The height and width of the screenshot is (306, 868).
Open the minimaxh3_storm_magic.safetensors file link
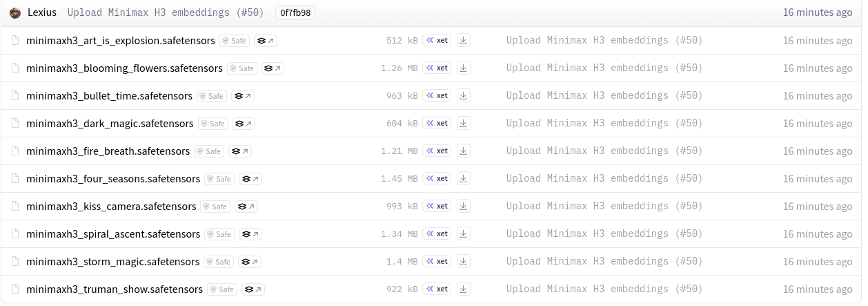pyautogui.click(x=112, y=261)
